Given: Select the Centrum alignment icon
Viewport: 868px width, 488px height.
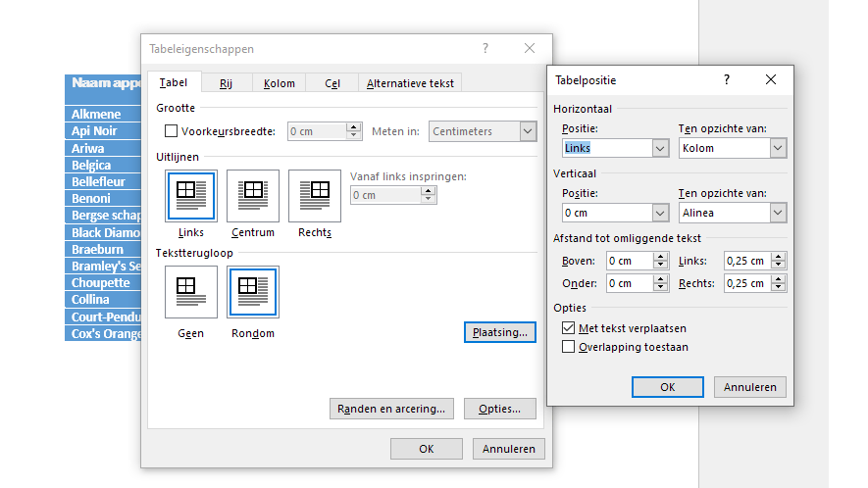Looking at the screenshot, I should [x=253, y=196].
